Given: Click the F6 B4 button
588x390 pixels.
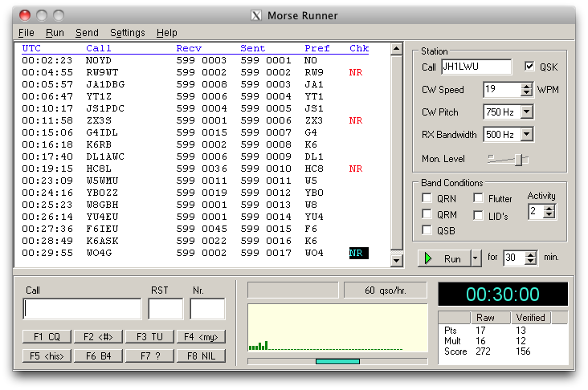Looking at the screenshot, I should (x=98, y=355).
